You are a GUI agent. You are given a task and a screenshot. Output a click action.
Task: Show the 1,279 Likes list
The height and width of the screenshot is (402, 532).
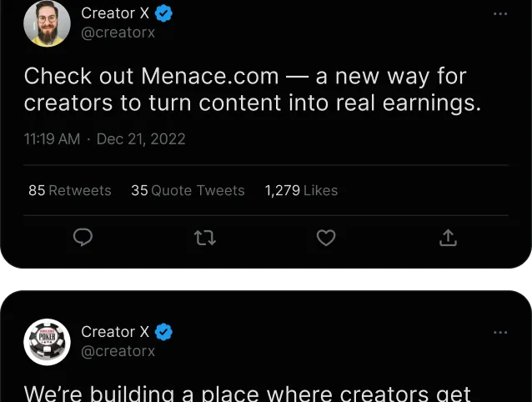pyautogui.click(x=301, y=190)
